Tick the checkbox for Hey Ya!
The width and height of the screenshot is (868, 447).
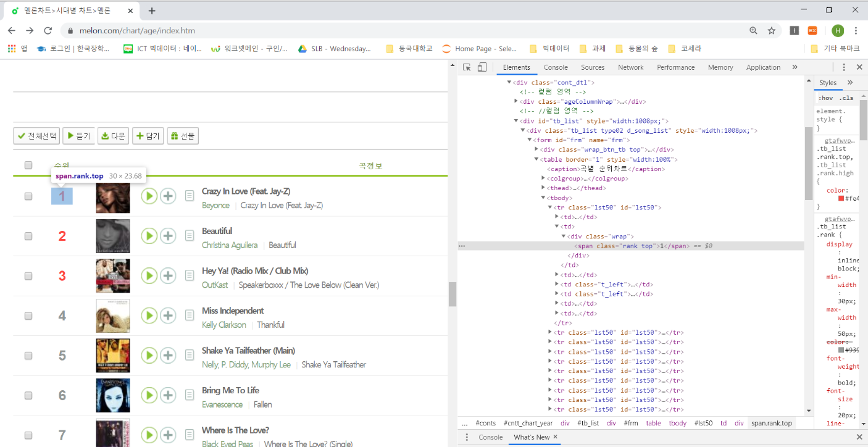(28, 276)
